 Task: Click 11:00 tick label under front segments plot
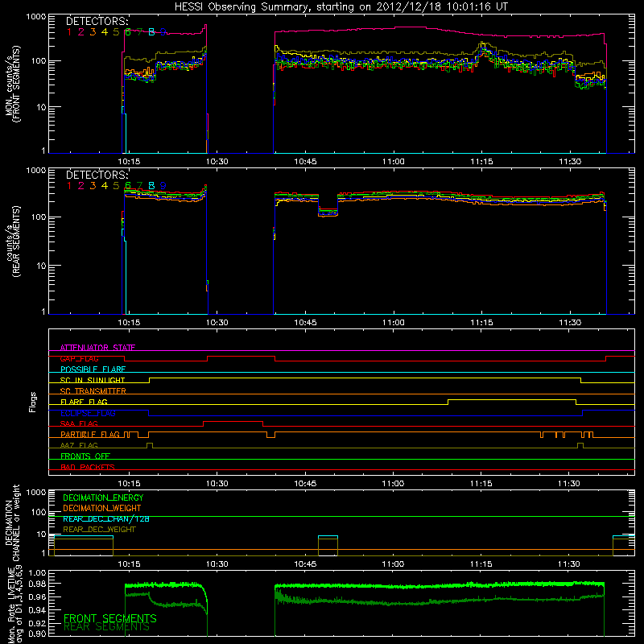pos(393,162)
